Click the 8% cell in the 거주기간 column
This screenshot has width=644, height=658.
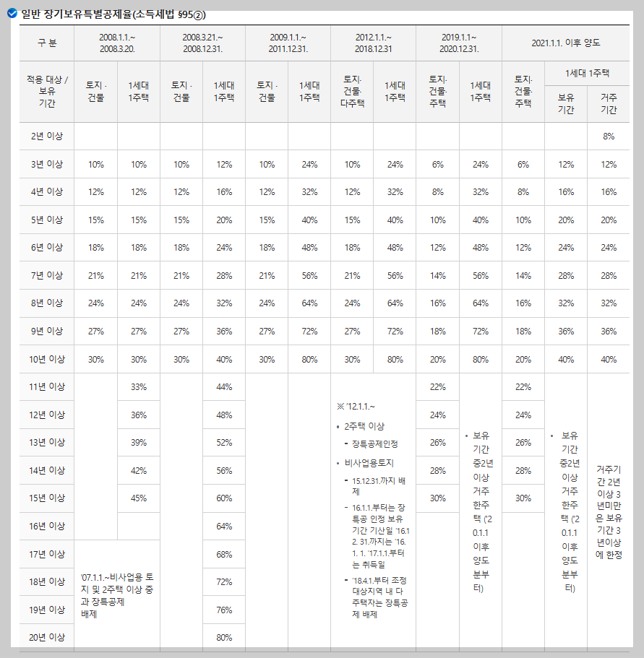[610, 136]
